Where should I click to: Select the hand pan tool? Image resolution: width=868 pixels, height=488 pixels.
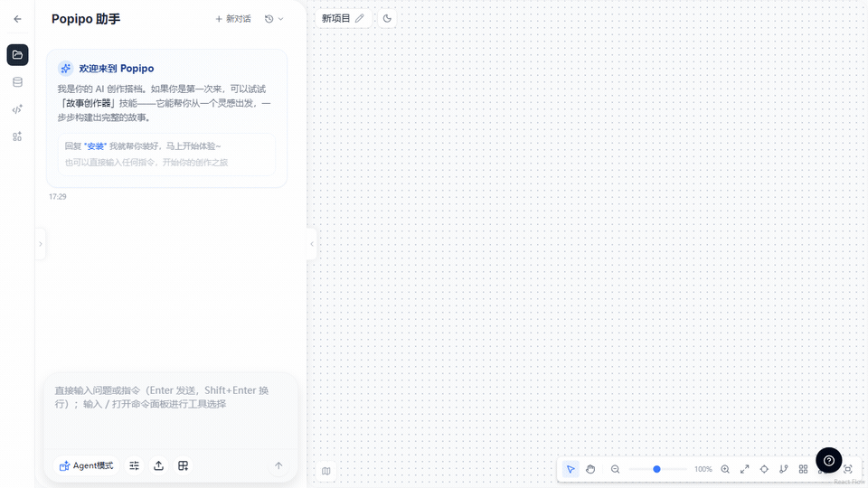coord(590,469)
